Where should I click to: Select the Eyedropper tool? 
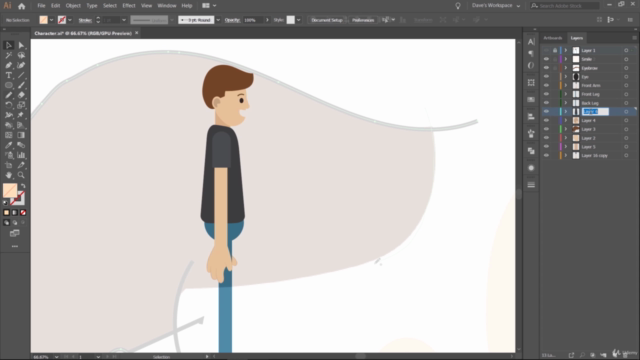9,145
